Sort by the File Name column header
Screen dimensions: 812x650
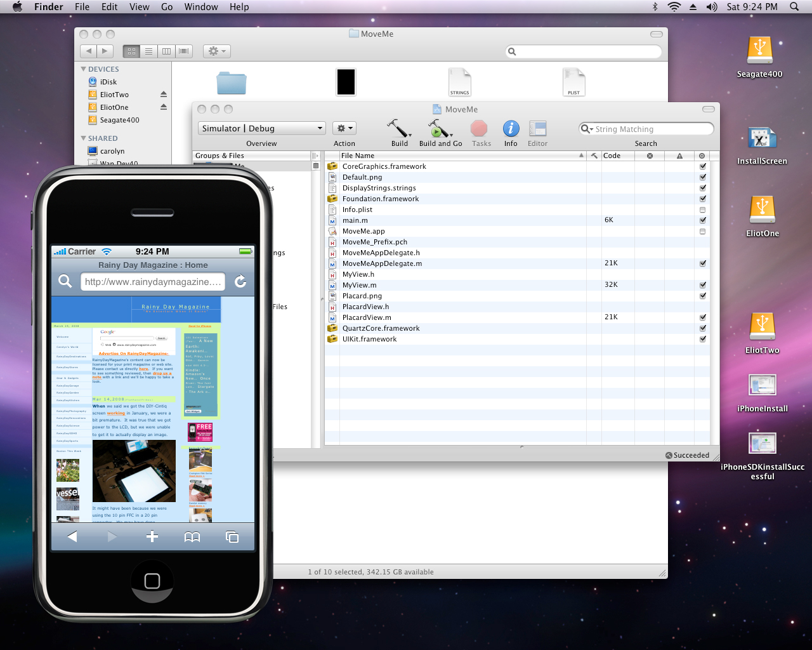(462, 156)
